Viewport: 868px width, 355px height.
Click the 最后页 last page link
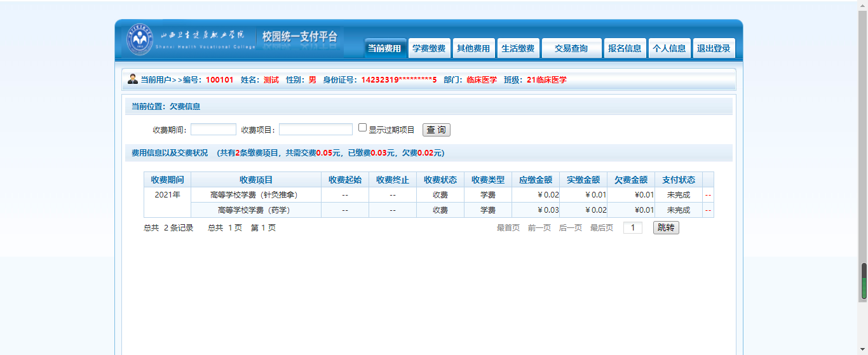tap(601, 228)
